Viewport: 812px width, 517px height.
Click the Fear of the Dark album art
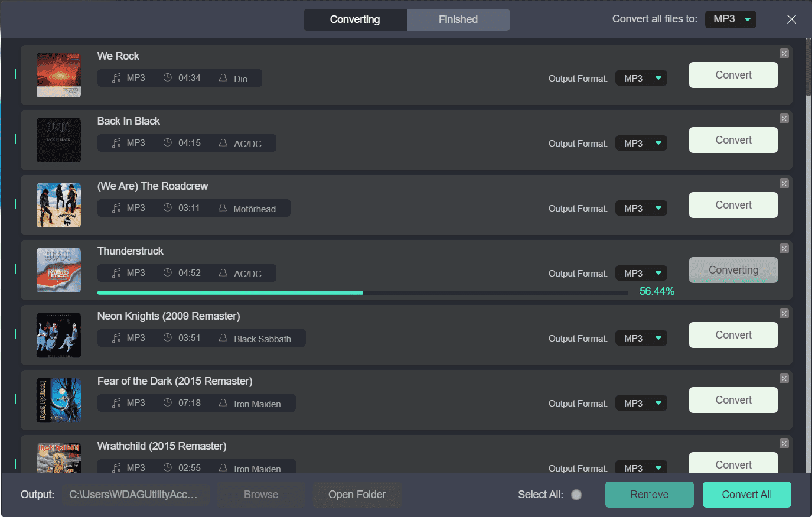point(58,400)
